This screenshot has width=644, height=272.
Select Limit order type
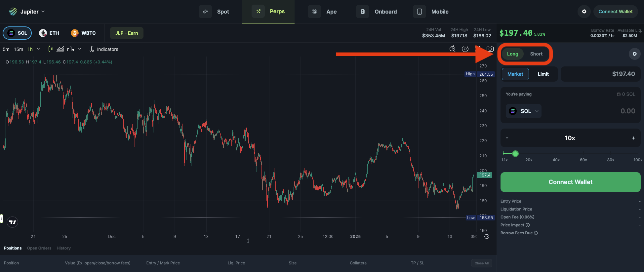(x=543, y=74)
